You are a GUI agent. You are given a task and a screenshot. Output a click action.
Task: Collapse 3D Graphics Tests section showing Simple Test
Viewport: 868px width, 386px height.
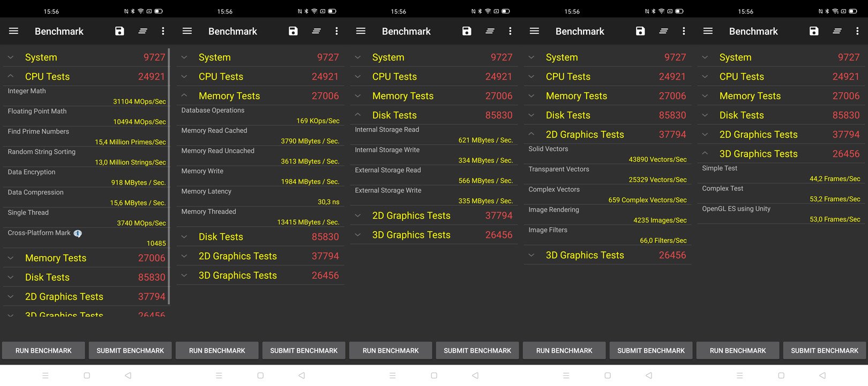(781, 154)
